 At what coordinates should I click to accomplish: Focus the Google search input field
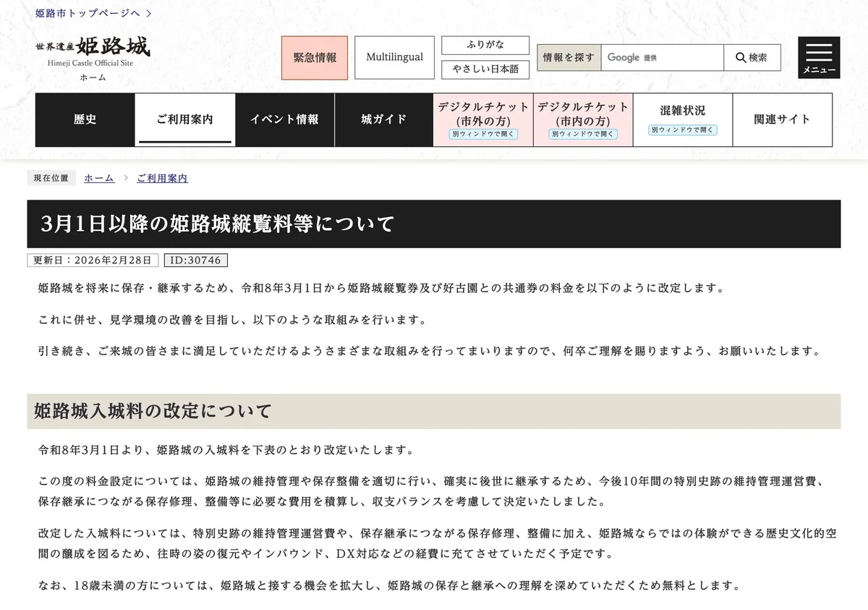click(x=662, y=58)
